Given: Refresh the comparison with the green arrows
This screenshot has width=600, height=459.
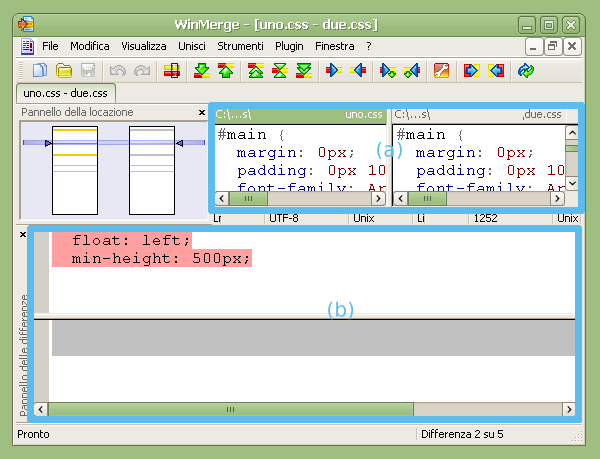Looking at the screenshot, I should tap(526, 70).
